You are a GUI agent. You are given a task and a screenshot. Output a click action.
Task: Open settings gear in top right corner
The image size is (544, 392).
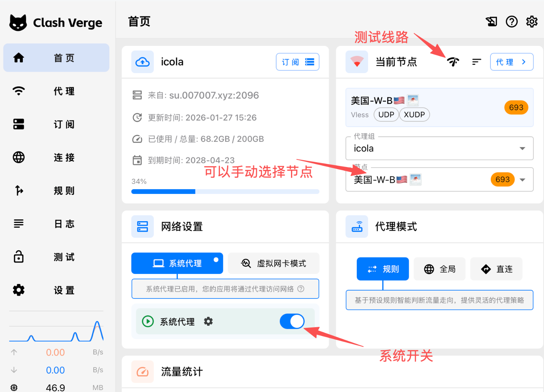click(532, 22)
